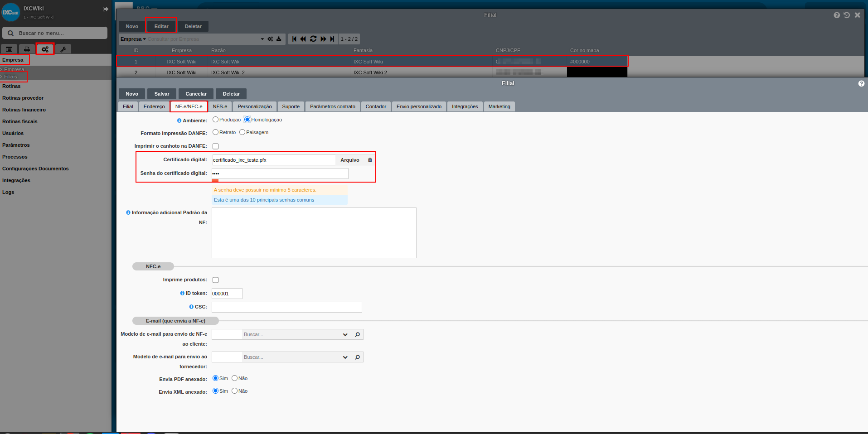Toggle Imprimir o canhoto na DANFE checkbox

point(215,146)
